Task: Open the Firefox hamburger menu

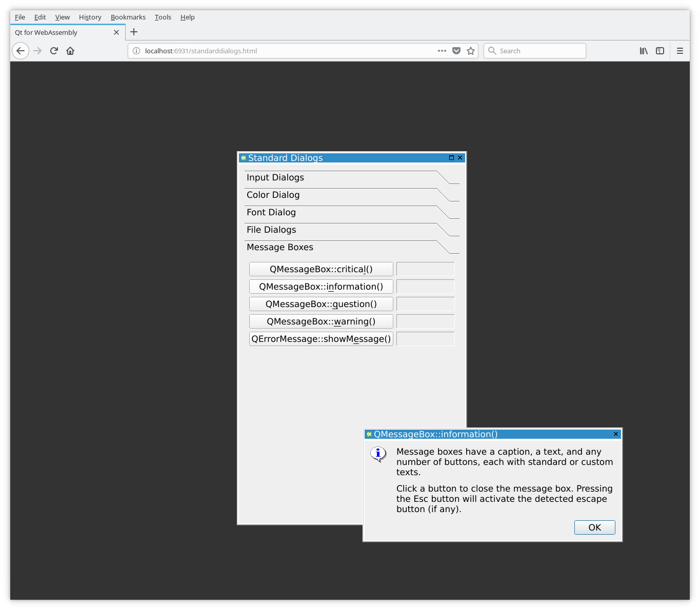Action: (x=679, y=51)
